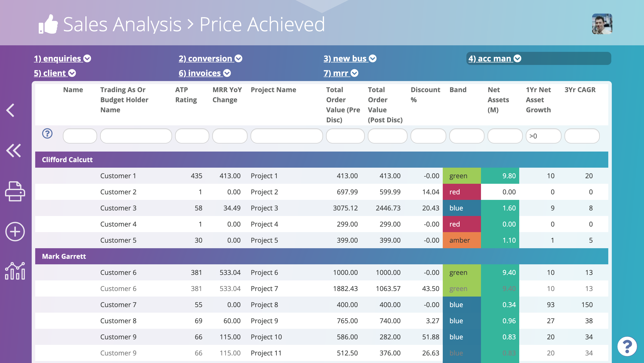This screenshot has width=644, height=363.
Task: Click the filter help question mark icon
Action: coord(47,133)
